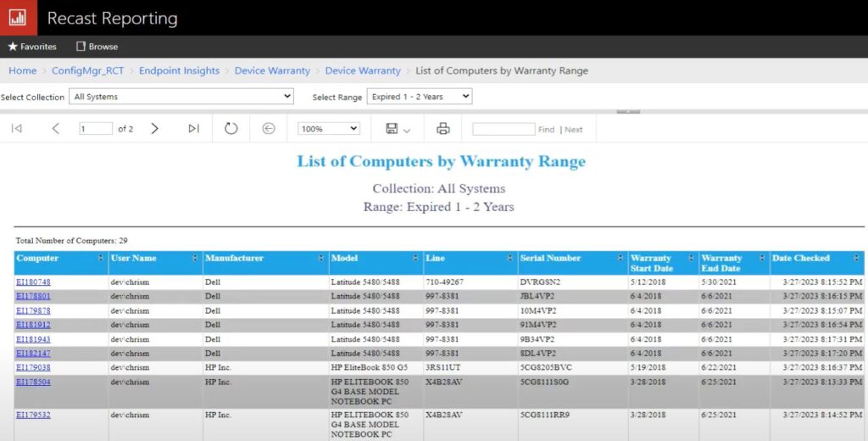Expand the Select Range dropdown

tap(419, 97)
